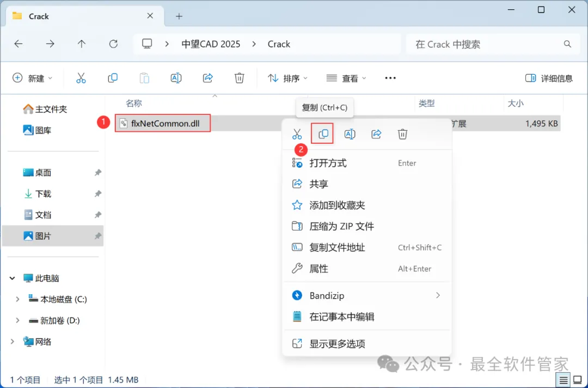The height and width of the screenshot is (388, 588).
Task: Sort by the 类型 column header
Action: pos(426,103)
